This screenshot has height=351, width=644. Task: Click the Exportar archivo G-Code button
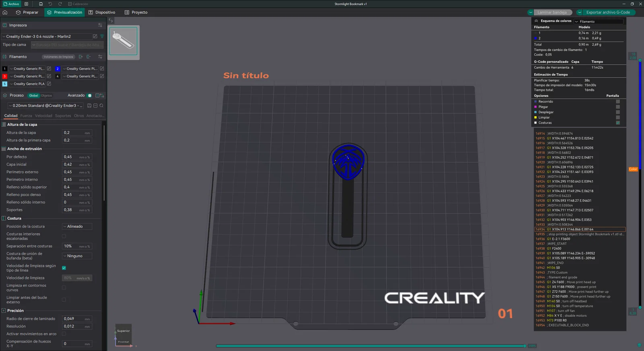point(608,12)
